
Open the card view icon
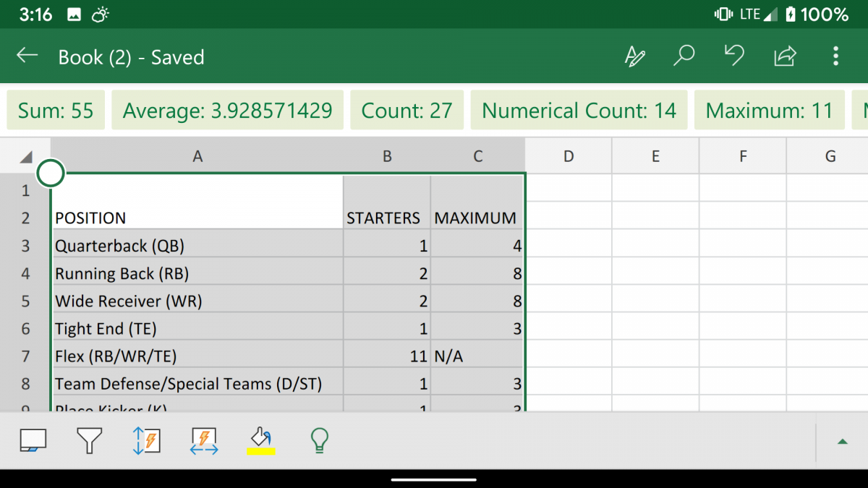coord(33,440)
